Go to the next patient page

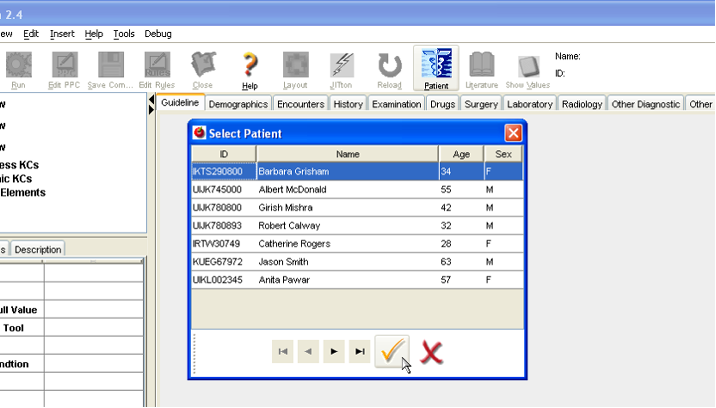[x=334, y=351]
